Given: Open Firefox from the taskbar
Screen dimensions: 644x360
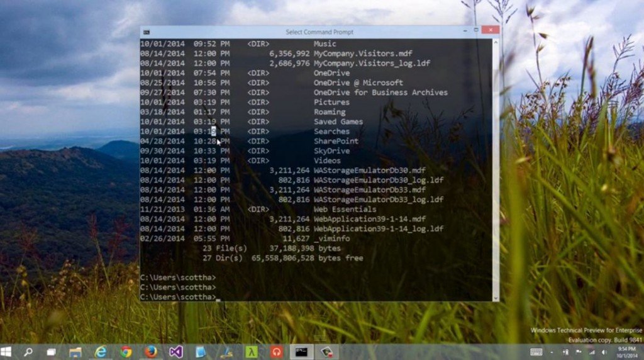Looking at the screenshot, I should coord(150,352).
